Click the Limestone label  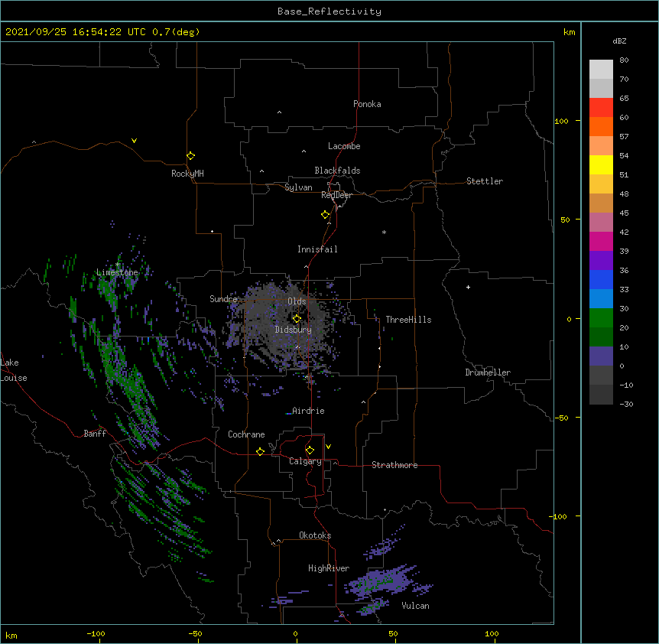[117, 272]
